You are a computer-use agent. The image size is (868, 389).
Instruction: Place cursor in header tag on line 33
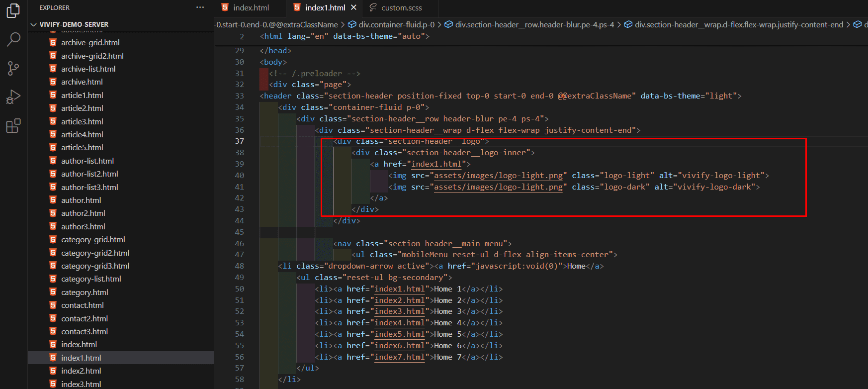point(500,96)
